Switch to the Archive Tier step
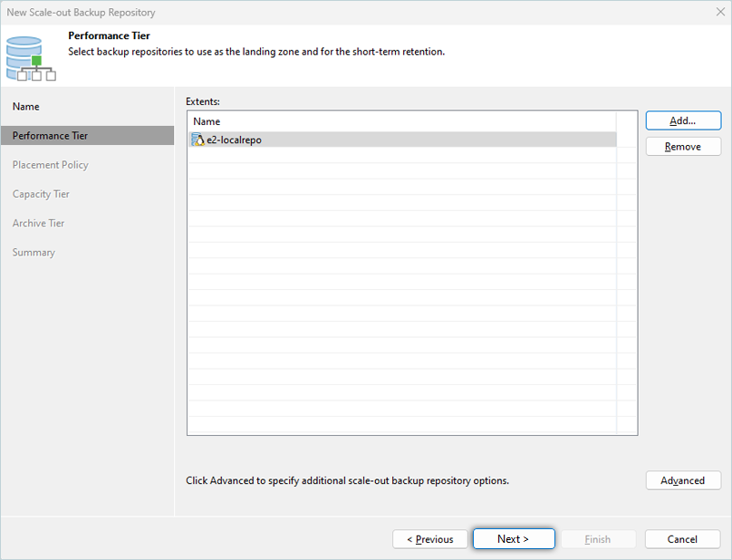The height and width of the screenshot is (560, 732). 39,223
